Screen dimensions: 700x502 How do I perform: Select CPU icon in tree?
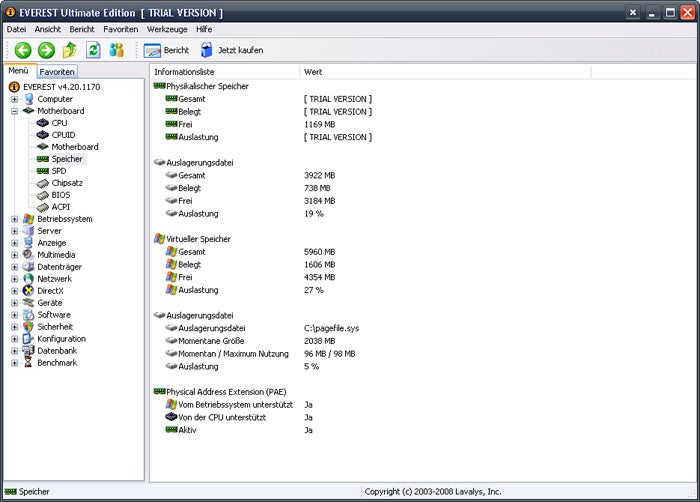(42, 123)
